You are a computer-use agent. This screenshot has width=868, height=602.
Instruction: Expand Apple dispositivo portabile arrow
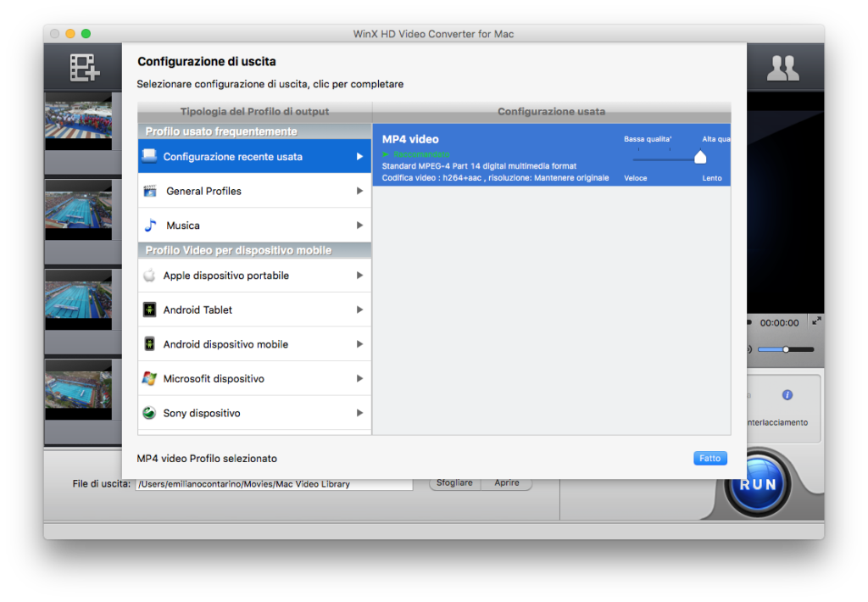pos(359,276)
